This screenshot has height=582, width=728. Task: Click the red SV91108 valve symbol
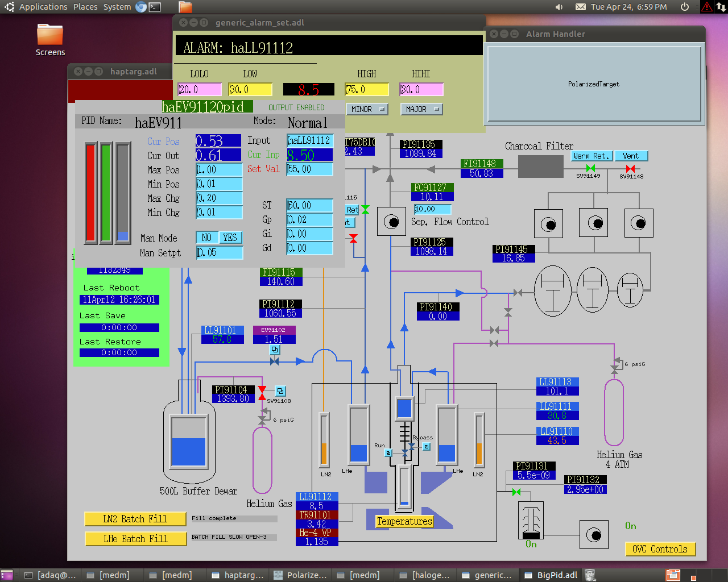coord(262,393)
